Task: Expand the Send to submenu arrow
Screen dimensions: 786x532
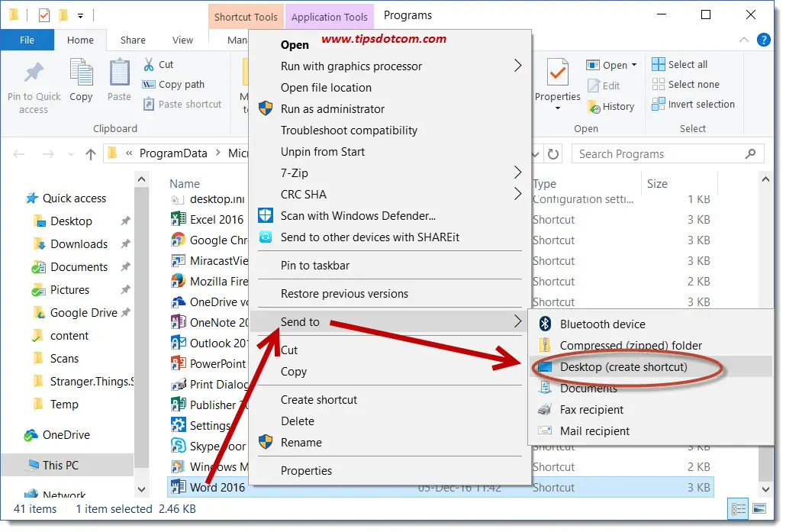Action: (518, 321)
